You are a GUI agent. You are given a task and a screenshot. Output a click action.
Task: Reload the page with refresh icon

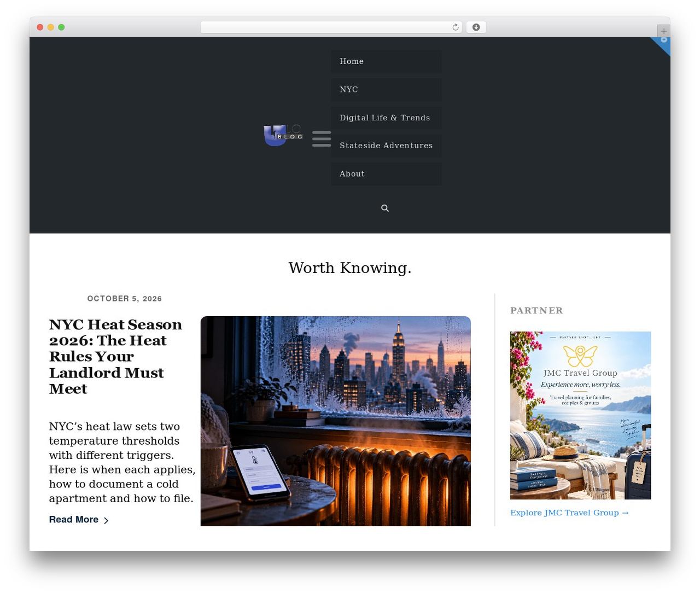pos(456,27)
